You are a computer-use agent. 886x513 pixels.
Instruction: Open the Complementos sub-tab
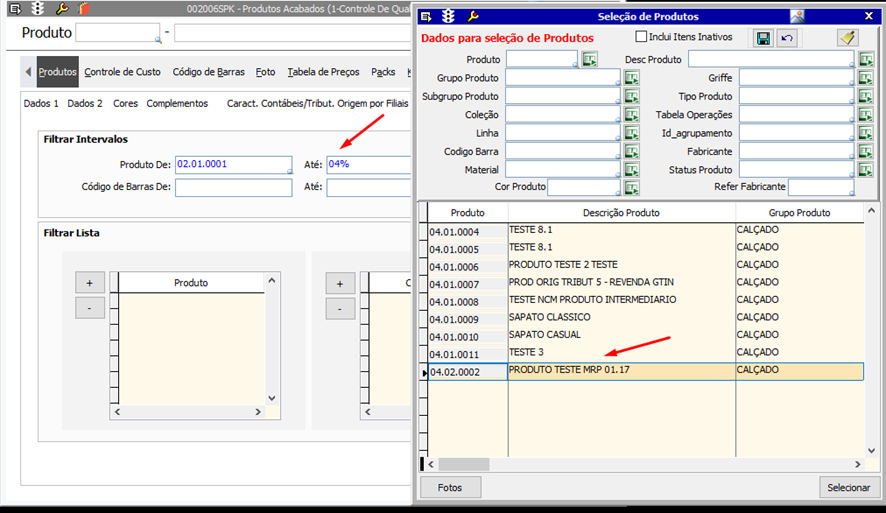coord(177,103)
